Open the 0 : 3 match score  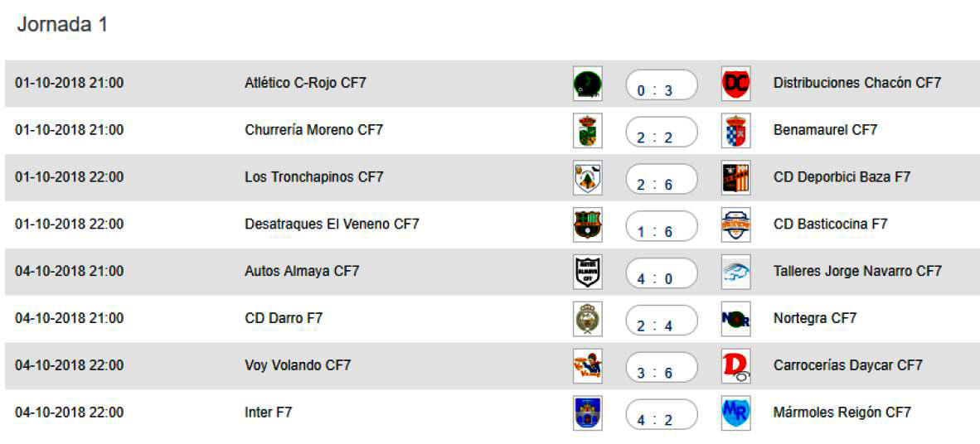coord(662,85)
